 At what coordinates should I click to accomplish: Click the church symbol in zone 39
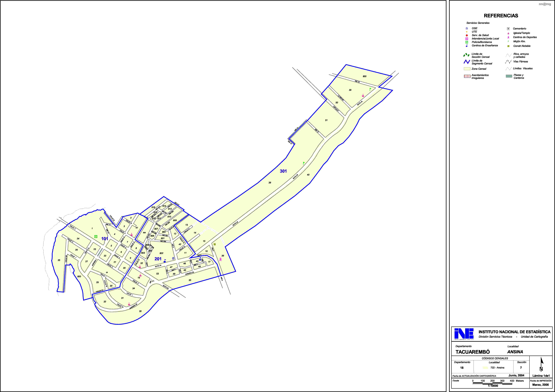tap(363, 95)
